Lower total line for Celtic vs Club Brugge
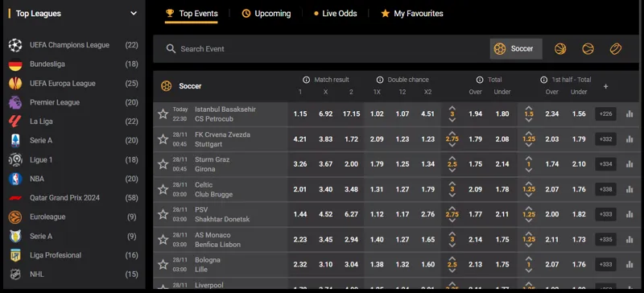 tap(452, 196)
